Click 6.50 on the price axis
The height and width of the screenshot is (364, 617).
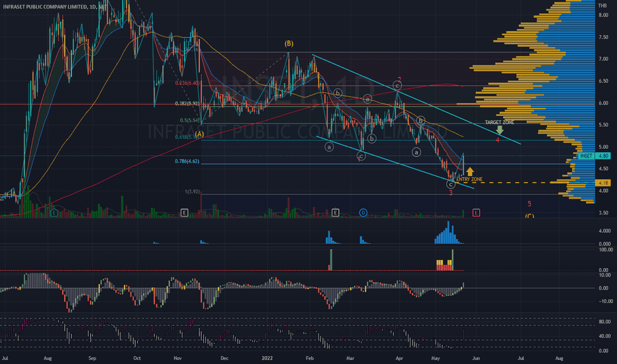pyautogui.click(x=603, y=81)
